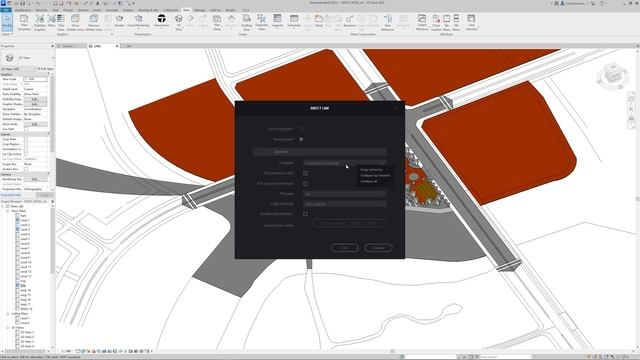640x360 pixels.
Task: Click the Substitution table button
Action: 349,223
